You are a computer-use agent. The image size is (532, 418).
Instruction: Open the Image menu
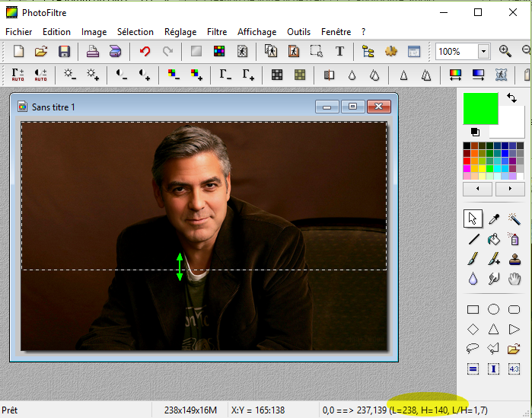pyautogui.click(x=94, y=32)
